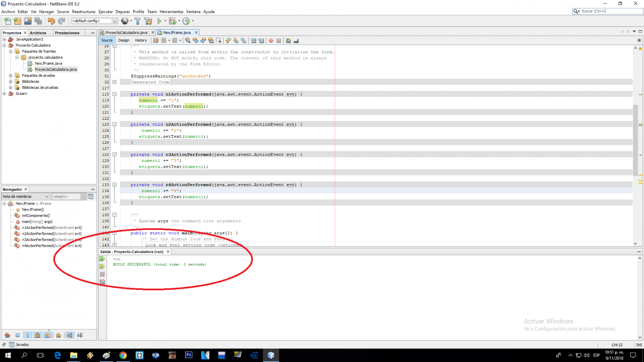The height and width of the screenshot is (362, 644).
Task: Expand Generated Code fold at line 32
Action: pos(115,82)
